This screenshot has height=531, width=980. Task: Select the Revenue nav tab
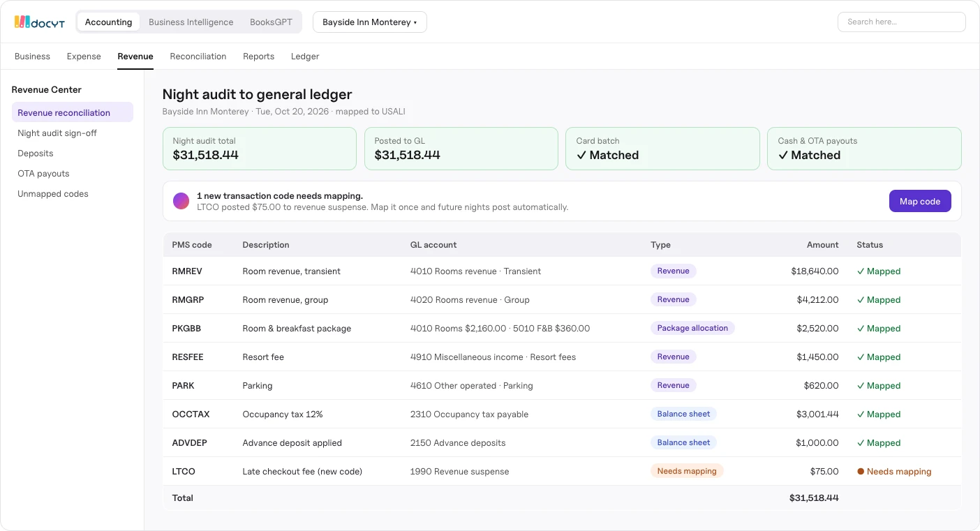(135, 57)
